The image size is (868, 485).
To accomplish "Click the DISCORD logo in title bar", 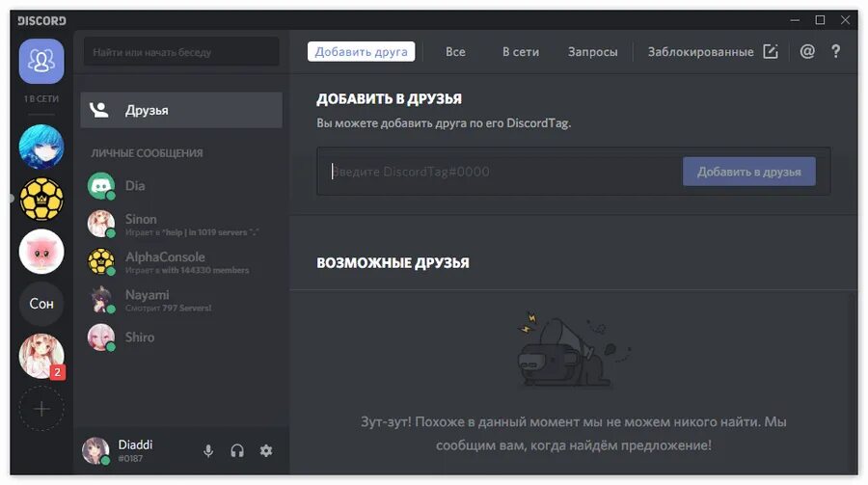I will tap(41, 20).
